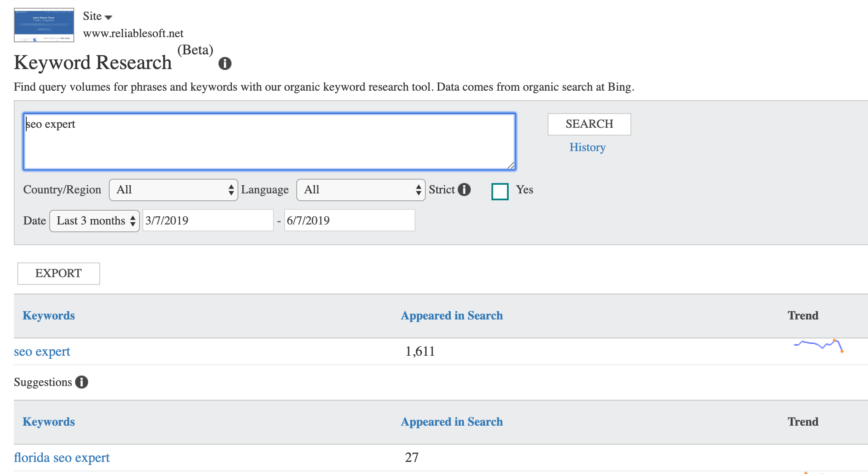Click the seo expert trend sparkline
The image size is (868, 474).
click(818, 346)
